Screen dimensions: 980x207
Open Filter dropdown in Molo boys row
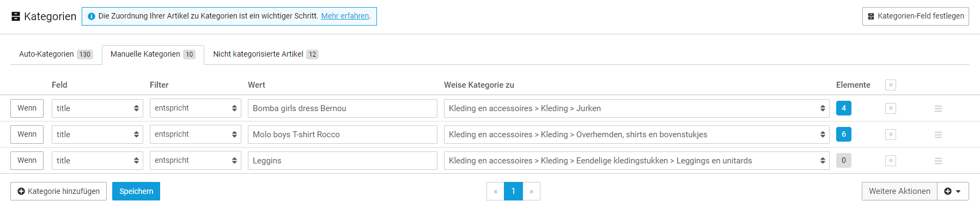[x=196, y=135]
